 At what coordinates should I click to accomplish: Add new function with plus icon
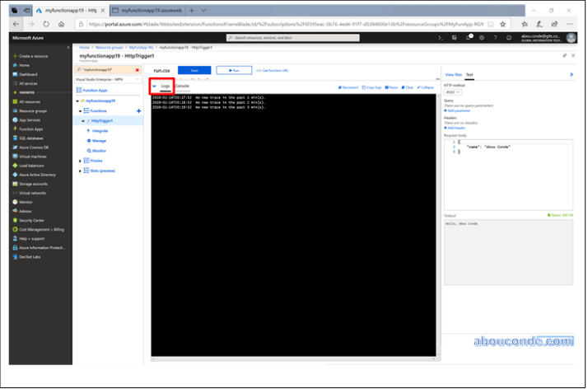(138, 110)
